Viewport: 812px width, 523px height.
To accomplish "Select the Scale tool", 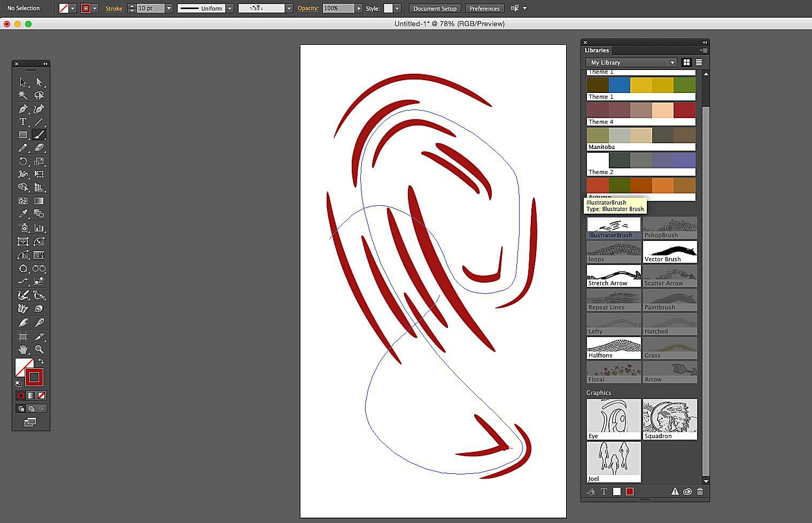I will (x=39, y=161).
